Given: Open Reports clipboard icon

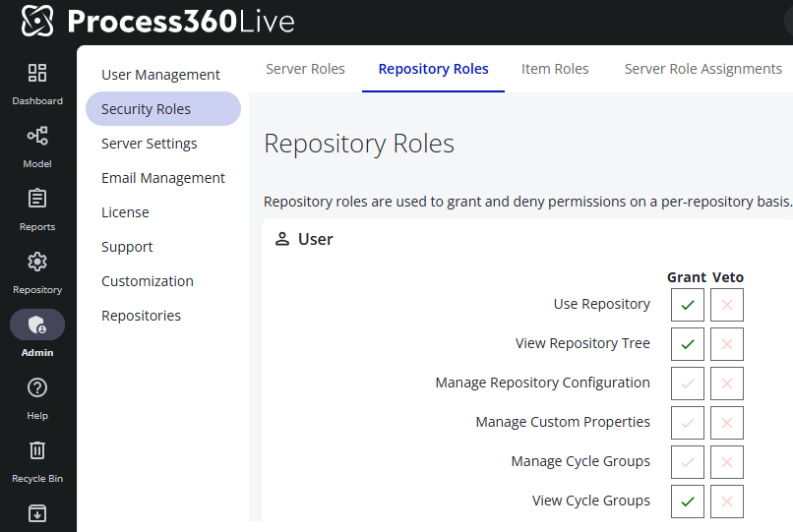Looking at the screenshot, I should pyautogui.click(x=37, y=200).
